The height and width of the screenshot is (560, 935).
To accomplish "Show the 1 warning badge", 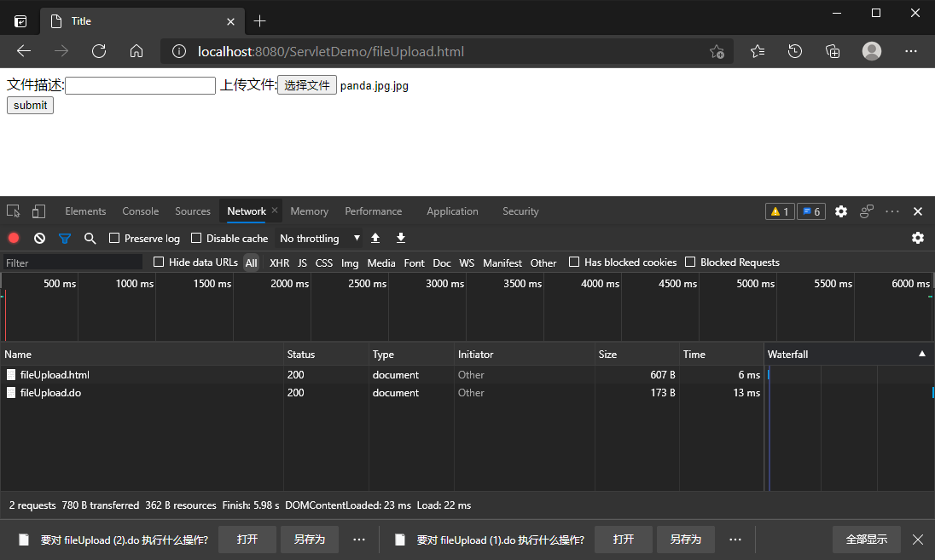I will [780, 211].
